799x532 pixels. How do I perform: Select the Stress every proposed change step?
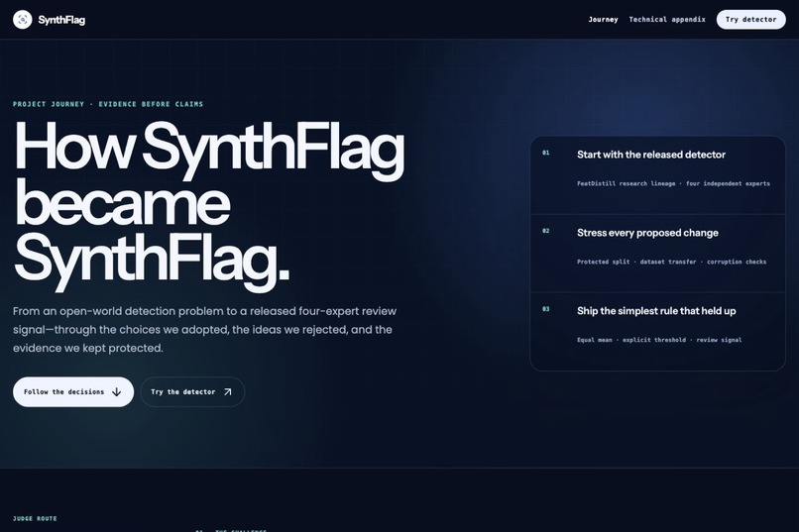pos(657,254)
